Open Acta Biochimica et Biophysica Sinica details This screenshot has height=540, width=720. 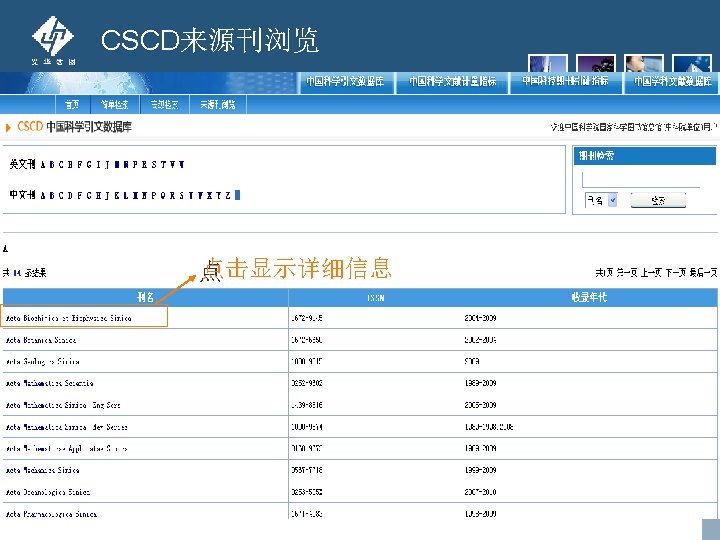pos(69,318)
